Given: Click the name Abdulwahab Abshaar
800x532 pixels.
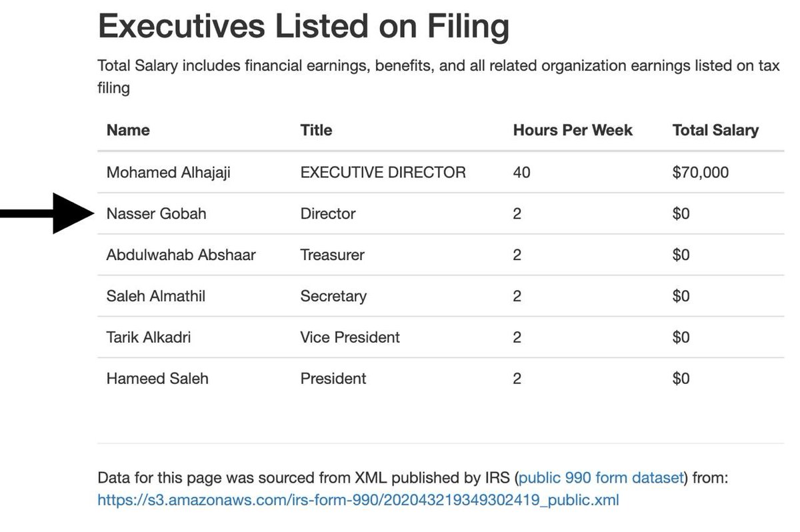Looking at the screenshot, I should pyautogui.click(x=181, y=255).
